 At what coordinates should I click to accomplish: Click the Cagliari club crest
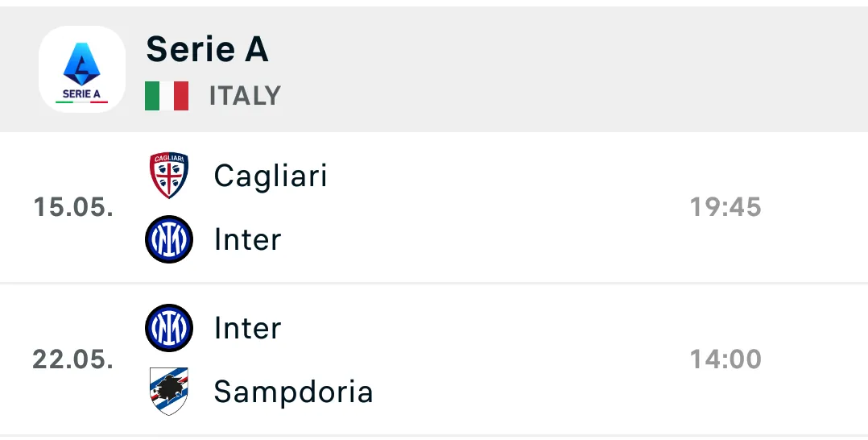pos(169,176)
